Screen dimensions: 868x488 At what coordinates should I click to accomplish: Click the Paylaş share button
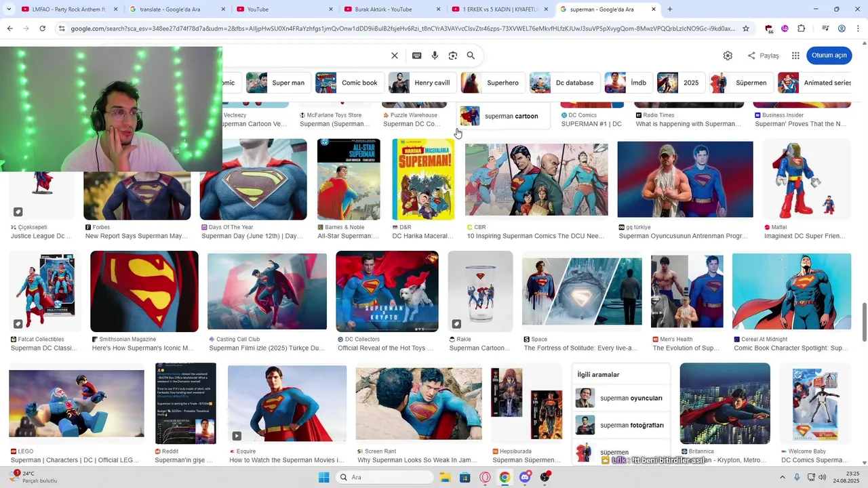pyautogui.click(x=764, y=56)
